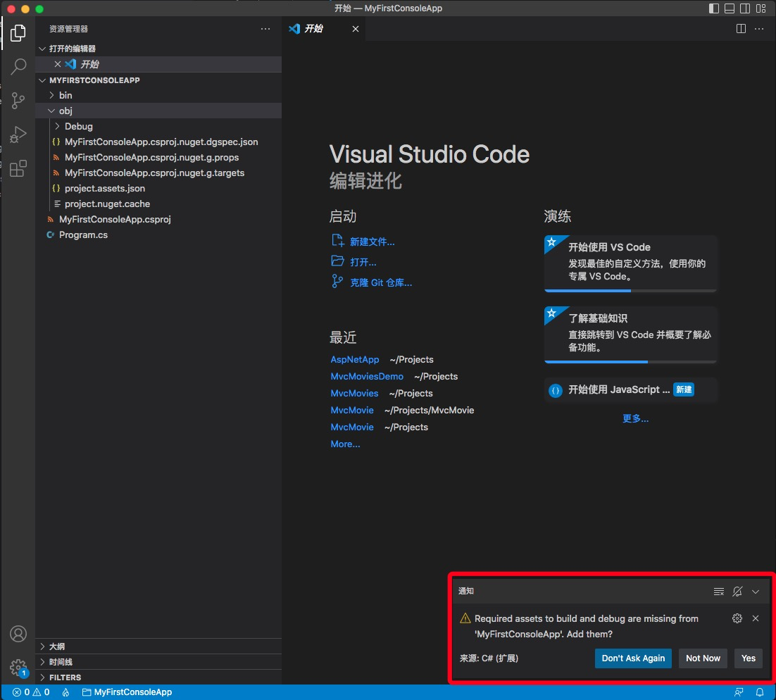Hide notifications with chevron down
This screenshot has width=776, height=700.
(x=755, y=591)
